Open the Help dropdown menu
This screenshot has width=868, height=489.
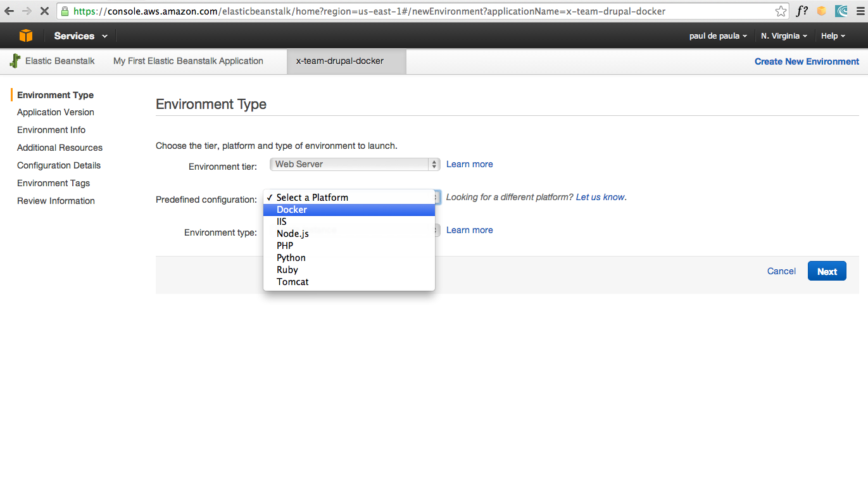[x=833, y=36]
